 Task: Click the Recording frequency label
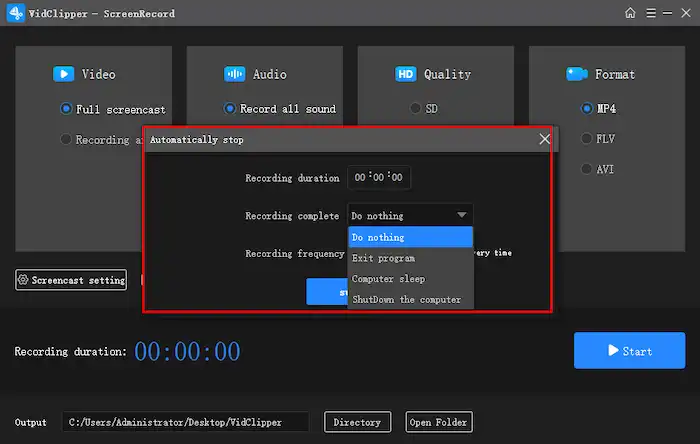pyautogui.click(x=295, y=253)
